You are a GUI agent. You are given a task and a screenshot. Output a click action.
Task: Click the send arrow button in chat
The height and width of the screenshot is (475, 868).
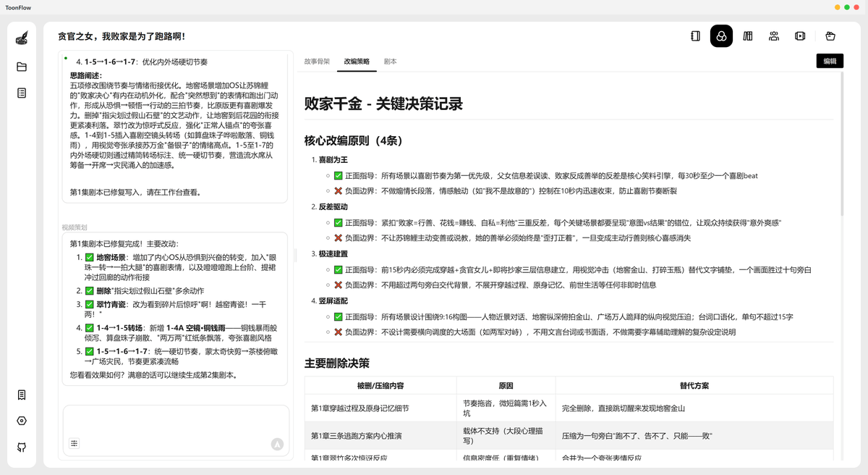[276, 444]
